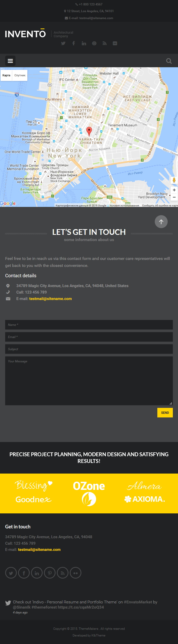Click the INVENTO logo

pos(25,33)
